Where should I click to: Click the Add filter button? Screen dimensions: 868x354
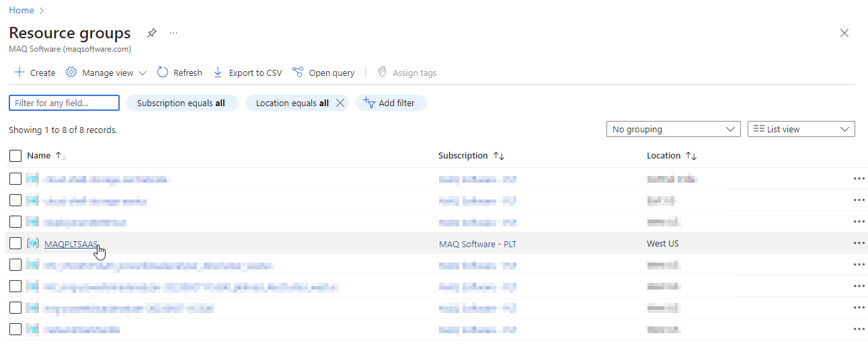coord(391,103)
